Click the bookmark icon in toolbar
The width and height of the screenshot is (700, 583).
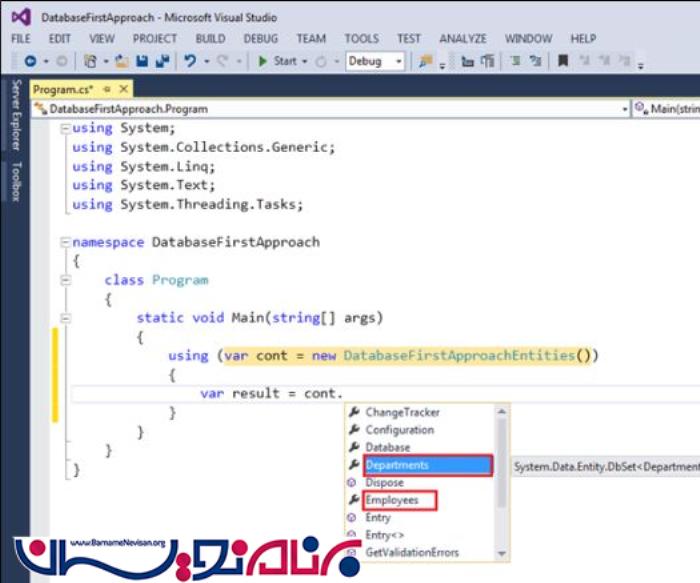pyautogui.click(x=563, y=61)
